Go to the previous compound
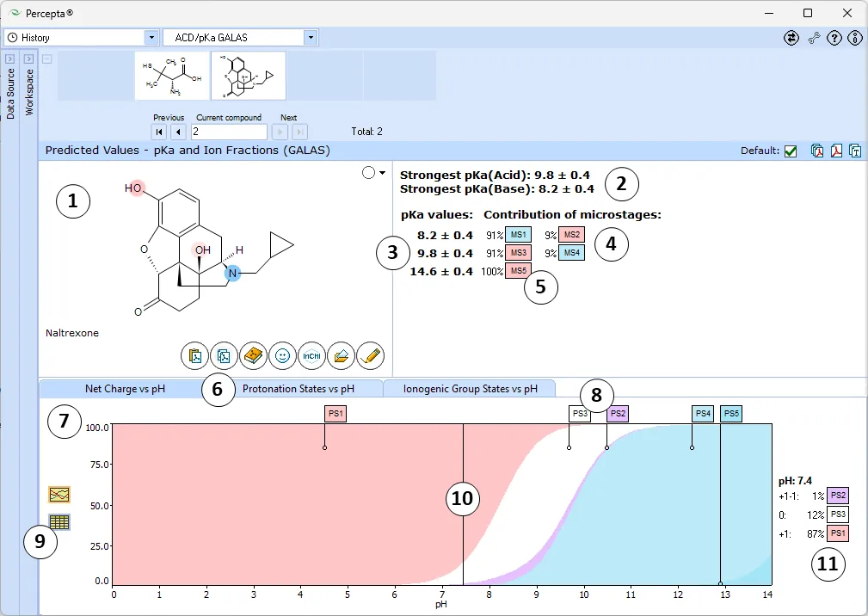The image size is (868, 616). 178,132
